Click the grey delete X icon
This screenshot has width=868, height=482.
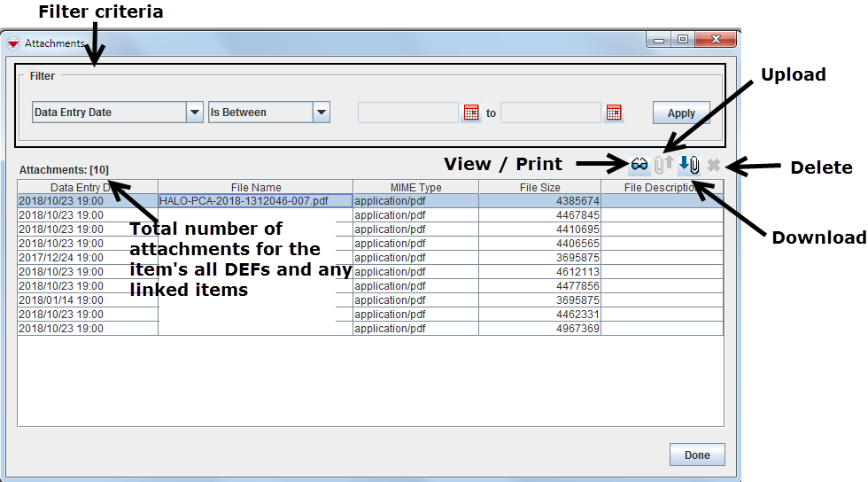[x=714, y=165]
